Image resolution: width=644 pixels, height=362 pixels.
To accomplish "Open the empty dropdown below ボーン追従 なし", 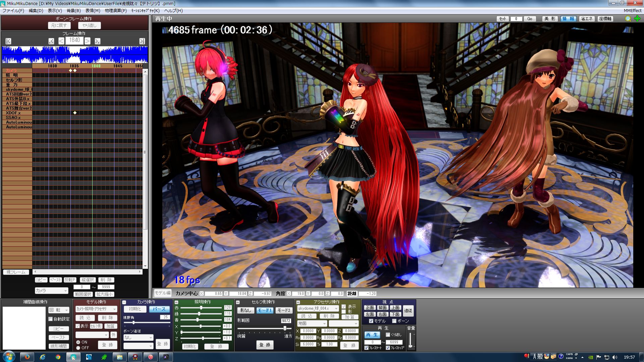I will [x=138, y=346].
